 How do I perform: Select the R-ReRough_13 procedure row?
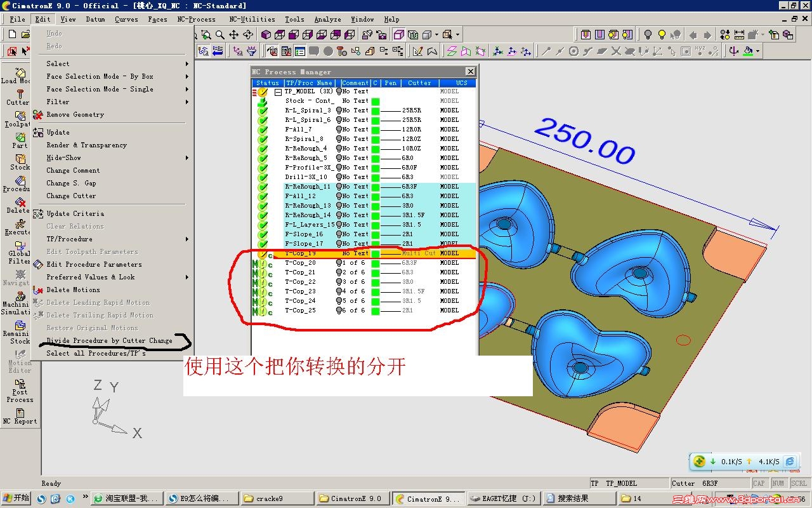tap(364, 206)
